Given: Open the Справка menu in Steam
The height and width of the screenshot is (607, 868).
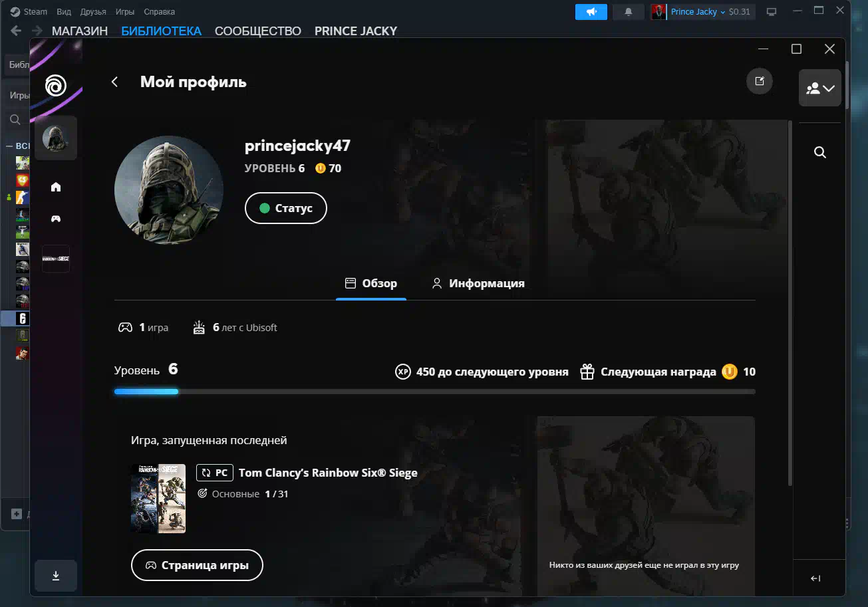Looking at the screenshot, I should 160,11.
